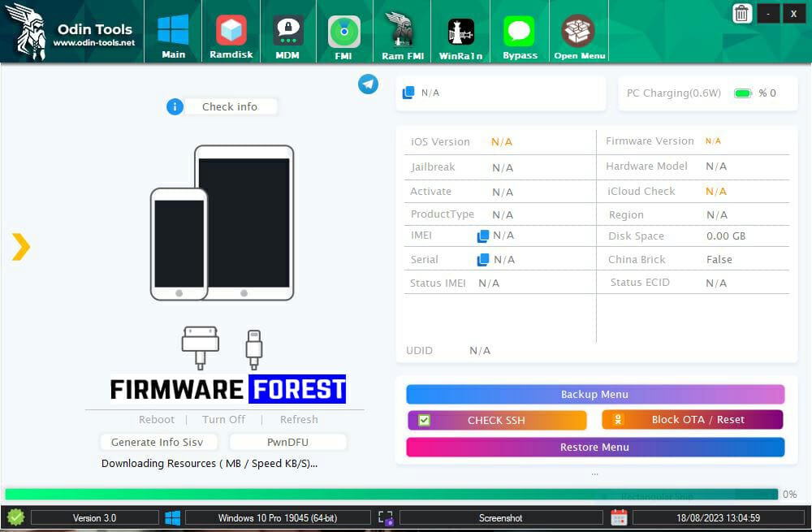This screenshot has width=812, height=532.
Task: Open the Ram FMI tool
Action: click(401, 32)
